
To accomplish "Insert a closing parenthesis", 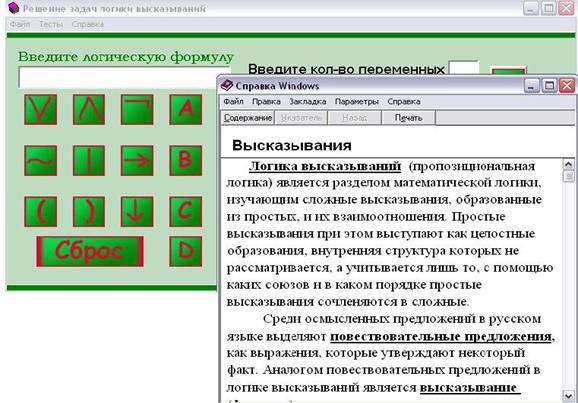I will [89, 211].
